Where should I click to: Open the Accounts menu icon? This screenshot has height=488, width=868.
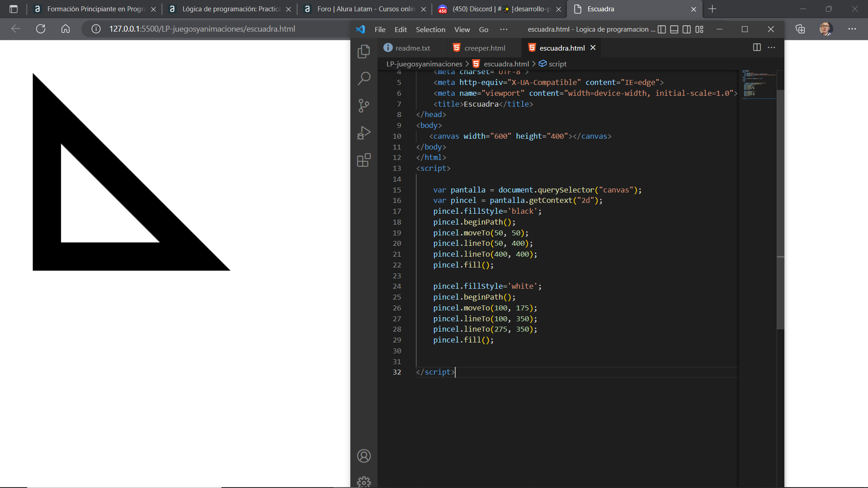click(363, 456)
